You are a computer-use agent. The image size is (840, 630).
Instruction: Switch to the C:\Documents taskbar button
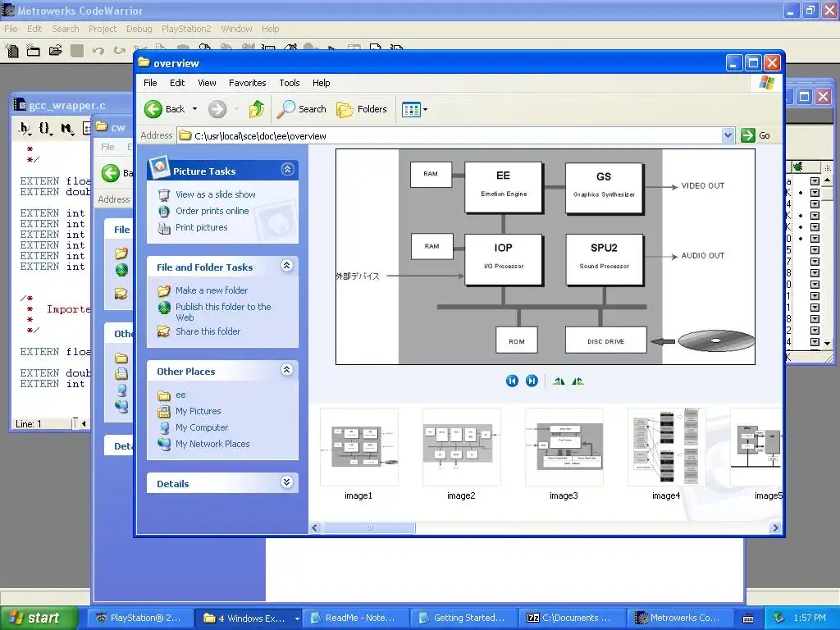click(572, 619)
